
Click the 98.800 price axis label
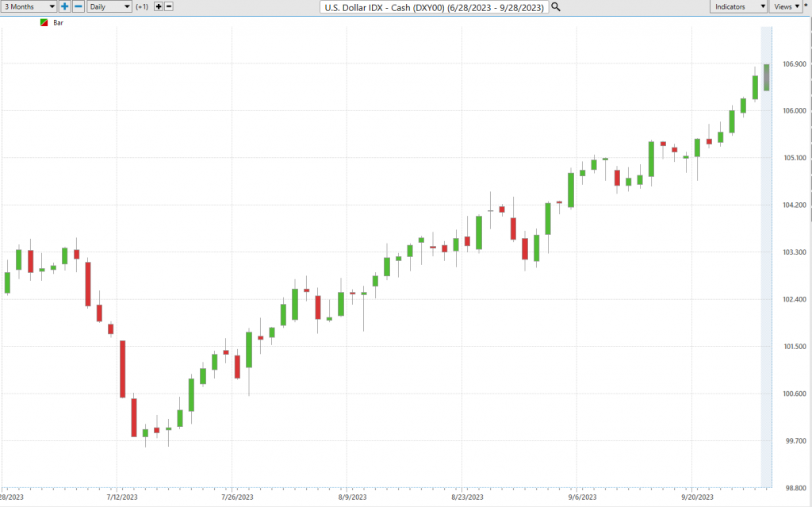(x=796, y=488)
